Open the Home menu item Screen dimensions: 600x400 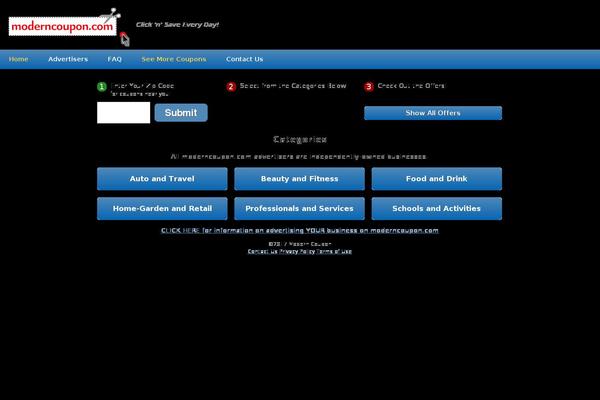click(18, 59)
